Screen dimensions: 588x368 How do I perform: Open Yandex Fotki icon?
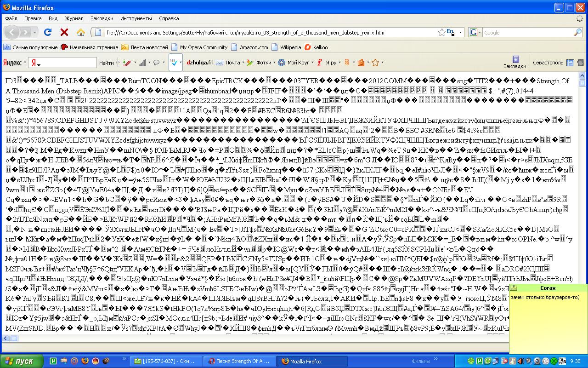(x=250, y=63)
